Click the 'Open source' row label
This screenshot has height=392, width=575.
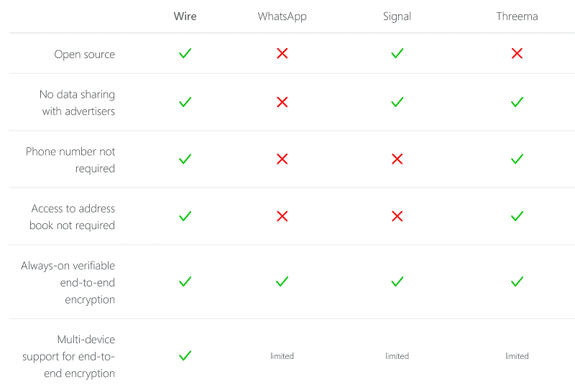(x=84, y=55)
